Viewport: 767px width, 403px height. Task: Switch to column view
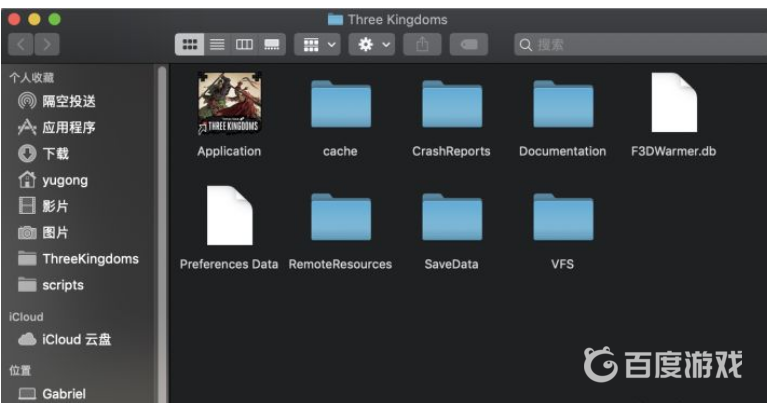[x=244, y=45]
